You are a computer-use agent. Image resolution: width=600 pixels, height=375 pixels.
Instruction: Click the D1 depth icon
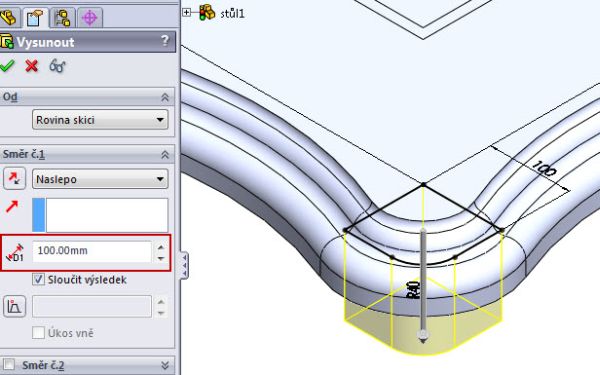(15, 253)
